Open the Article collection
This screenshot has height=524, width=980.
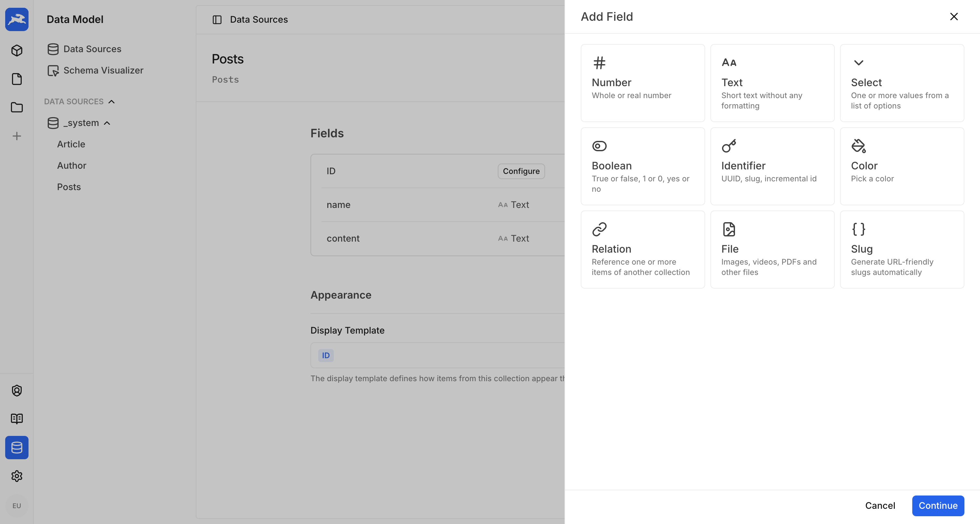[x=71, y=144]
